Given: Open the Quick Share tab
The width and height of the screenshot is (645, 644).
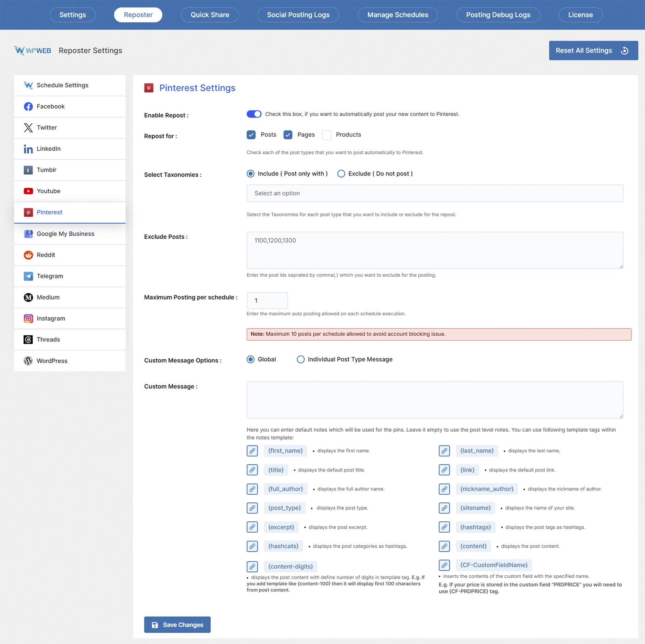Looking at the screenshot, I should [x=210, y=15].
